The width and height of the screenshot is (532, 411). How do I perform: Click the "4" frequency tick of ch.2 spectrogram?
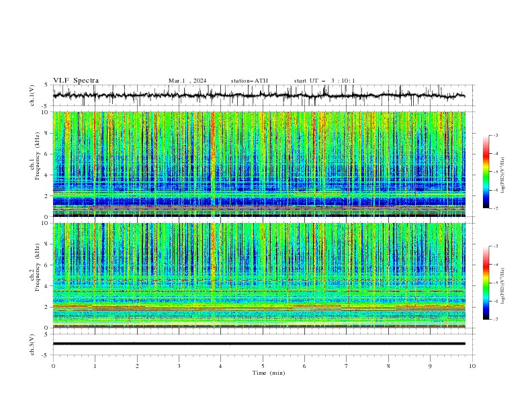[x=48, y=287]
